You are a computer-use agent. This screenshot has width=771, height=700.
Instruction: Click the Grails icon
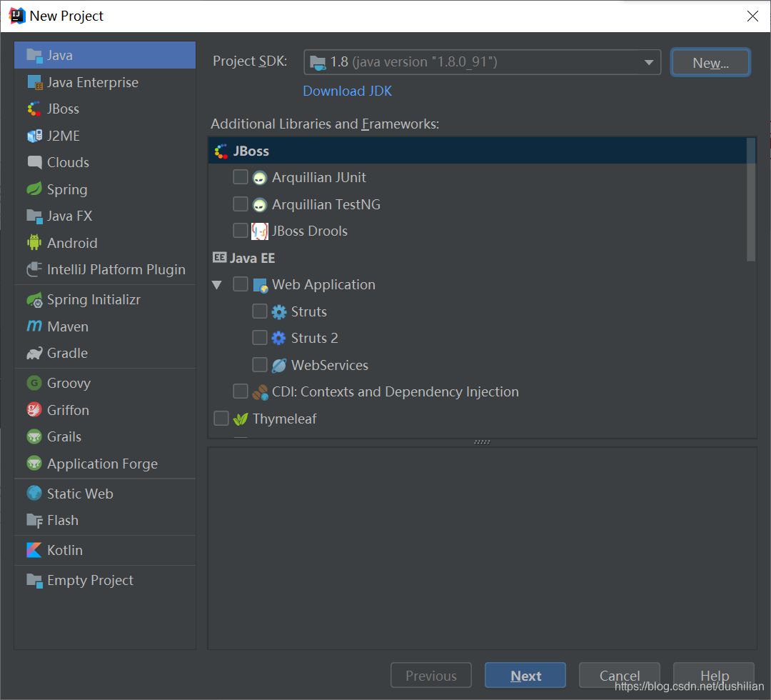34,437
